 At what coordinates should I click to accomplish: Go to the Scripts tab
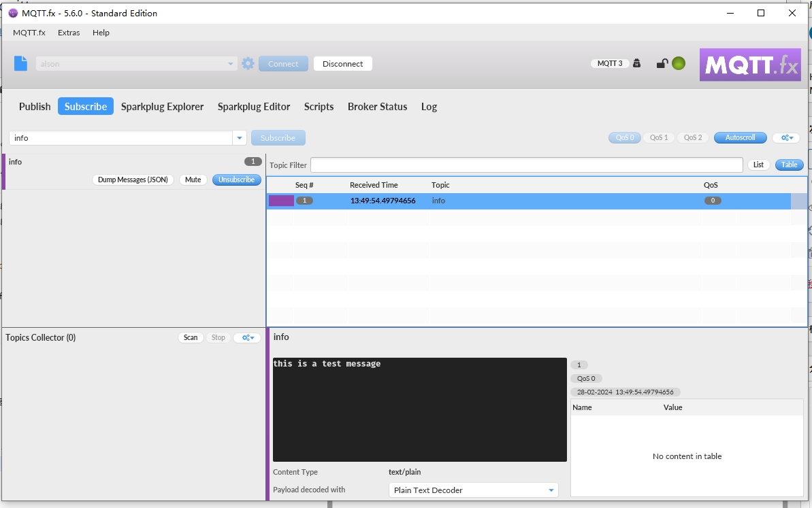click(x=319, y=107)
